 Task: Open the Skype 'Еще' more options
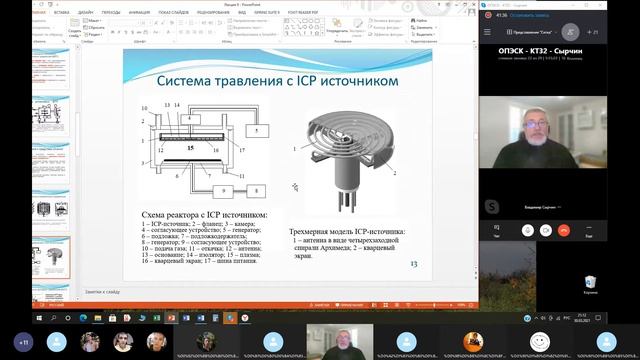(589, 231)
